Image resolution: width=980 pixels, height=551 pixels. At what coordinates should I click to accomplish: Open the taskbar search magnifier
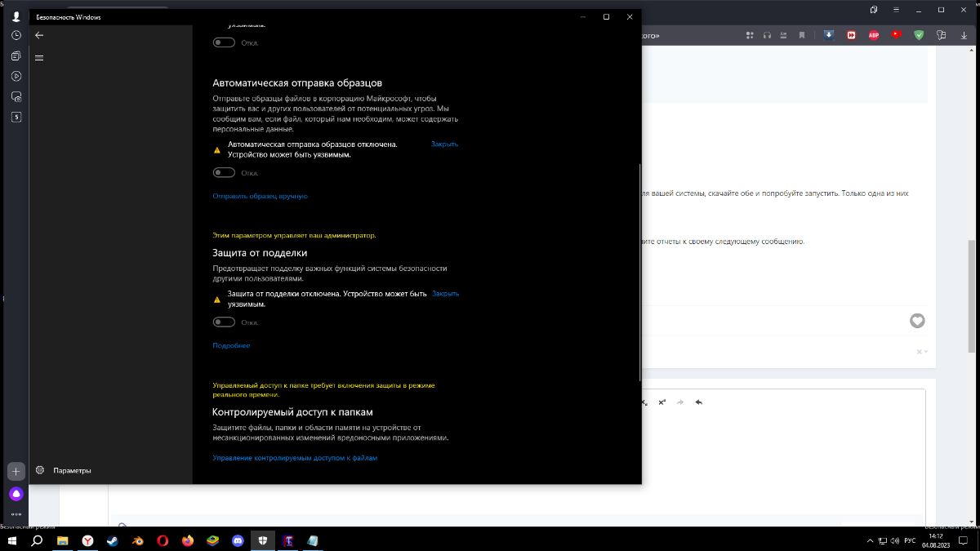[37, 540]
